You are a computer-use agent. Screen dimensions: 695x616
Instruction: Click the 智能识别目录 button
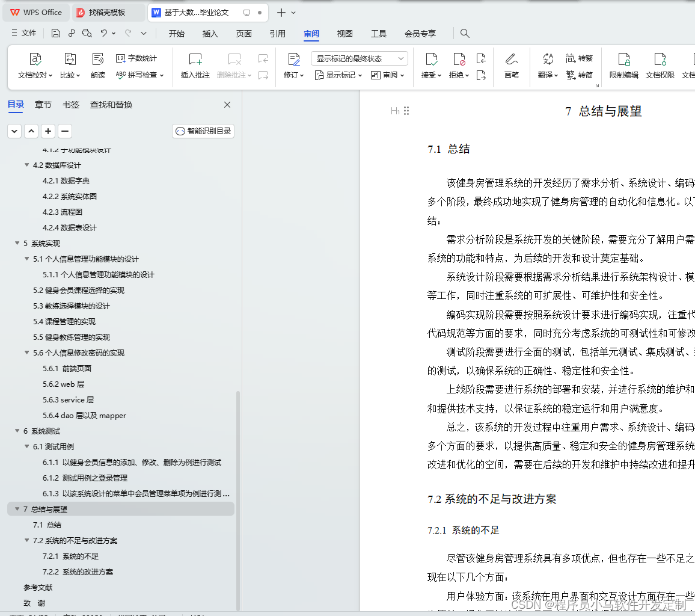(203, 131)
